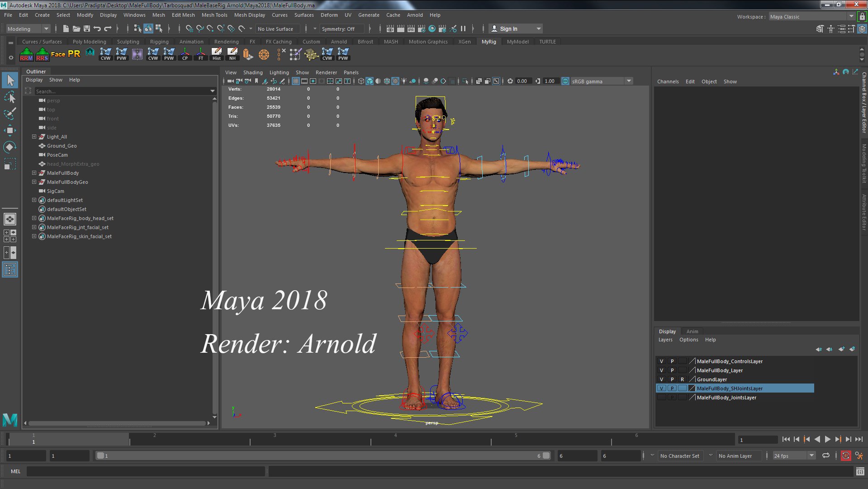The height and width of the screenshot is (489, 868).
Task: Click the RRM shelf icon
Action: pos(26,54)
